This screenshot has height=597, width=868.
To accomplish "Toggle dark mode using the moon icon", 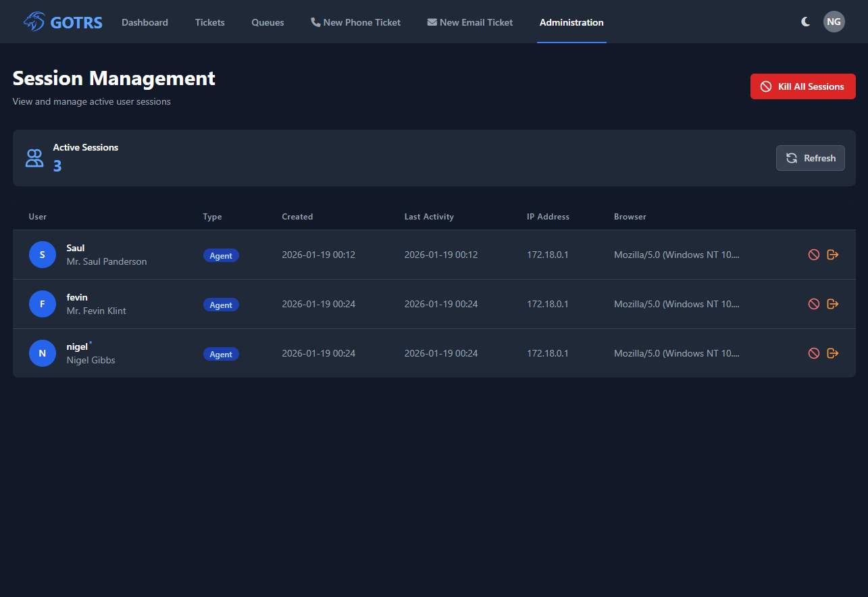I will coord(805,22).
